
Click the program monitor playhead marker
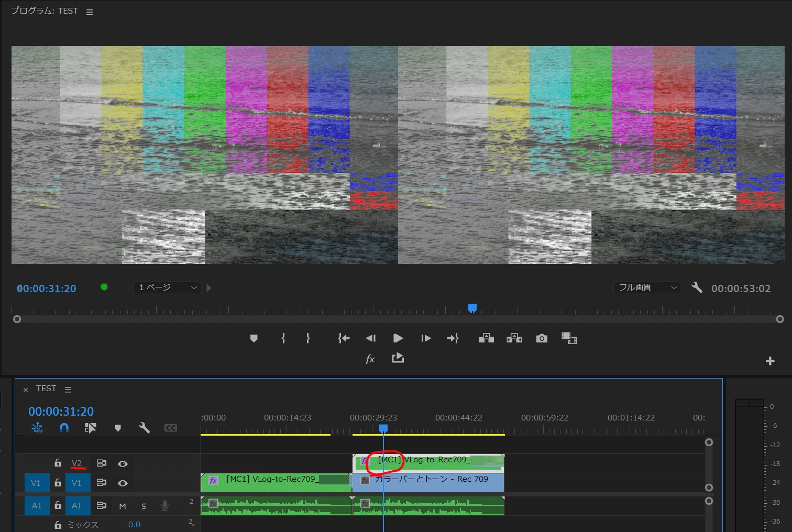point(472,308)
